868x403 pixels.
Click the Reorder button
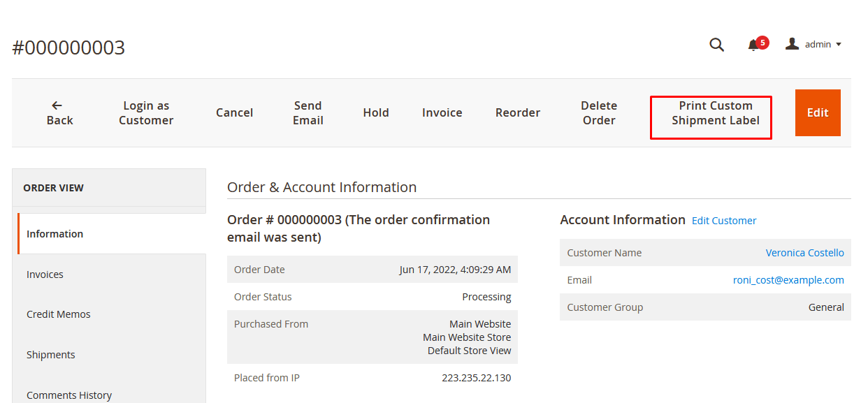pos(518,113)
